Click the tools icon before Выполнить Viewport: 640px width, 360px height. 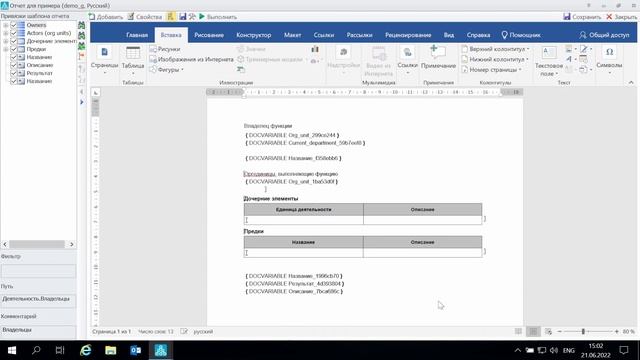[192, 17]
